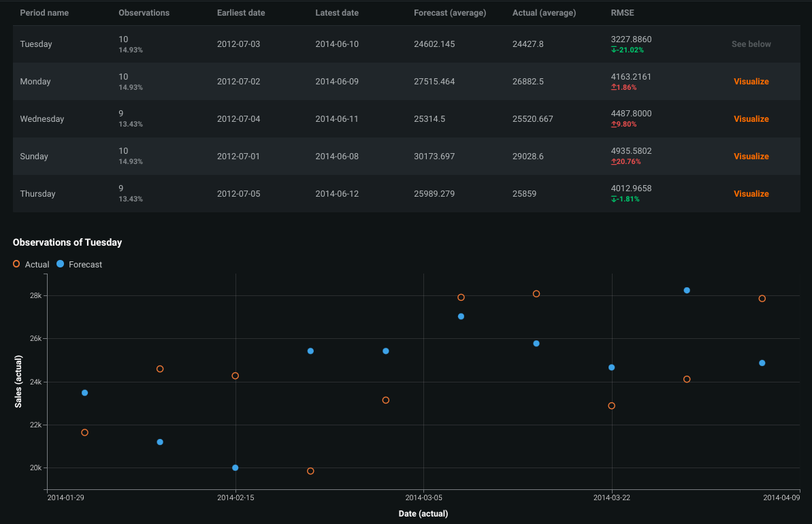Viewport: 812px width, 524px height.
Task: Click the forecast dot at 2014-02-15
Action: (x=236, y=468)
